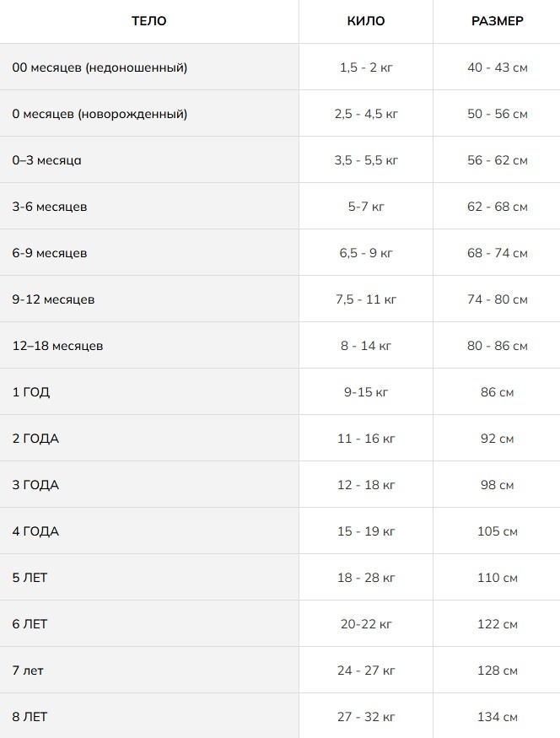Select the 9-12 месяцев row label

tap(53, 299)
